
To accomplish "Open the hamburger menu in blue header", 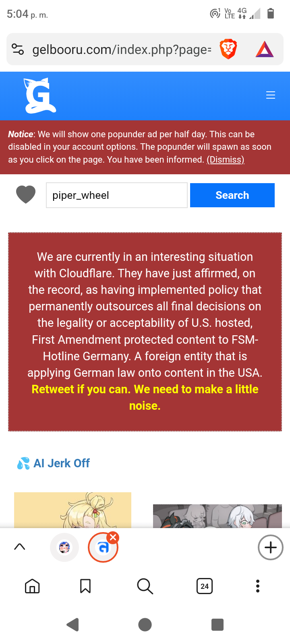I will pyautogui.click(x=271, y=95).
